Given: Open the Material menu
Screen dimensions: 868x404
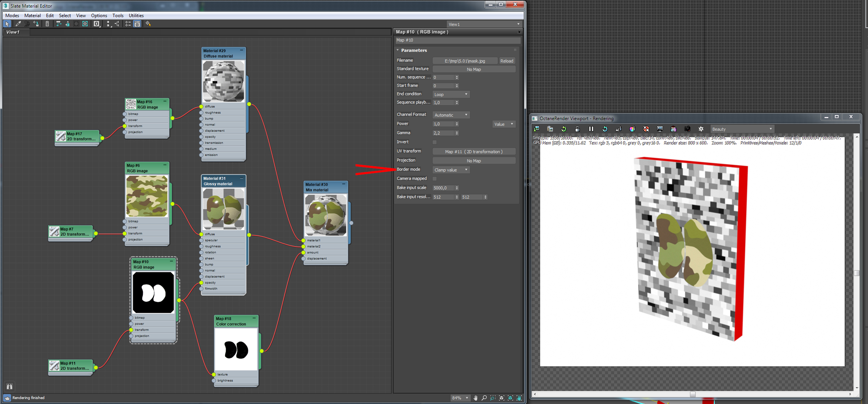Looking at the screenshot, I should (x=32, y=16).
